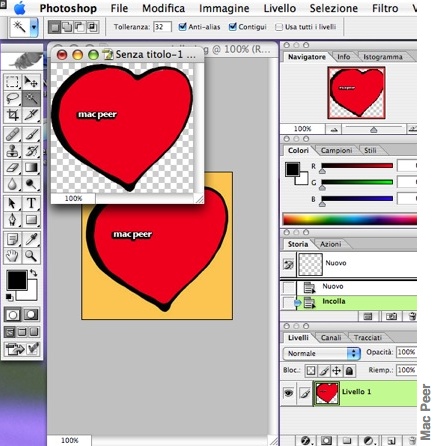This screenshot has height=446, width=433.
Task: Switch to the Azioni tab
Action: point(330,244)
